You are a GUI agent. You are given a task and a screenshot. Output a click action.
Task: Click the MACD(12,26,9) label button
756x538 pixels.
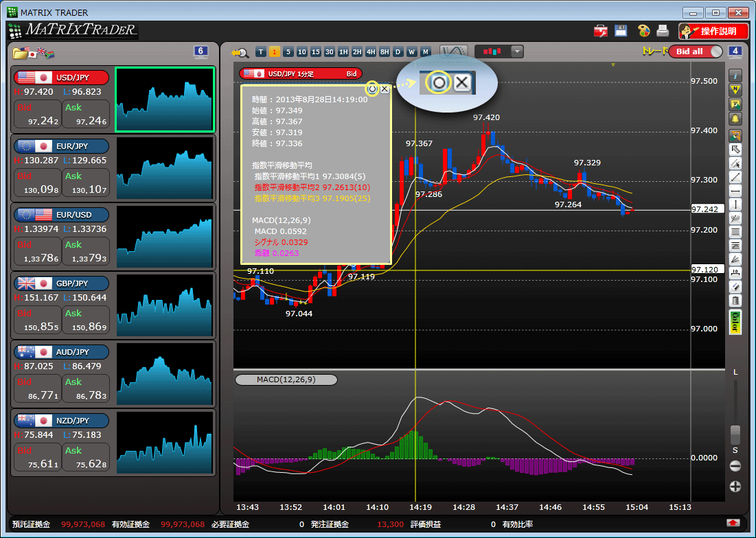(x=286, y=379)
